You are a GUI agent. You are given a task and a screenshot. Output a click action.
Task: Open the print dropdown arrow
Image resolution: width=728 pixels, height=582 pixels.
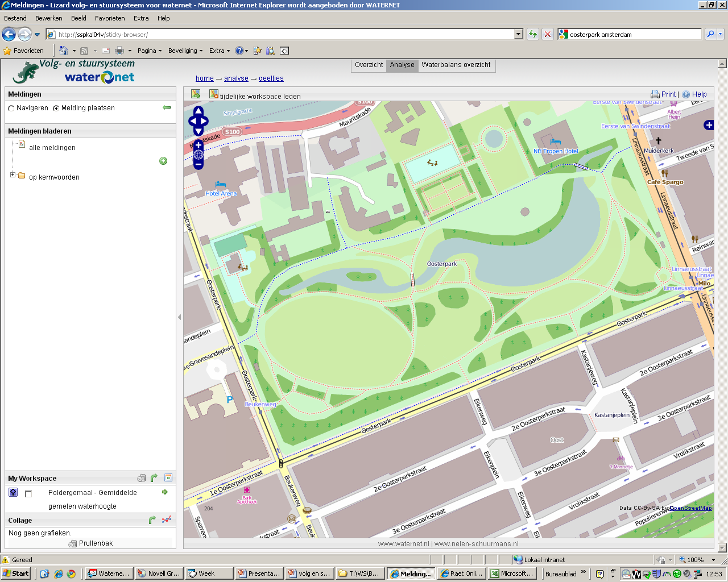coord(130,51)
